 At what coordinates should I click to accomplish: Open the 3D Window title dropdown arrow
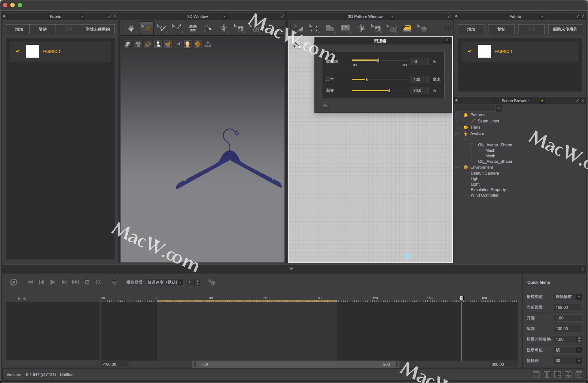click(225, 17)
